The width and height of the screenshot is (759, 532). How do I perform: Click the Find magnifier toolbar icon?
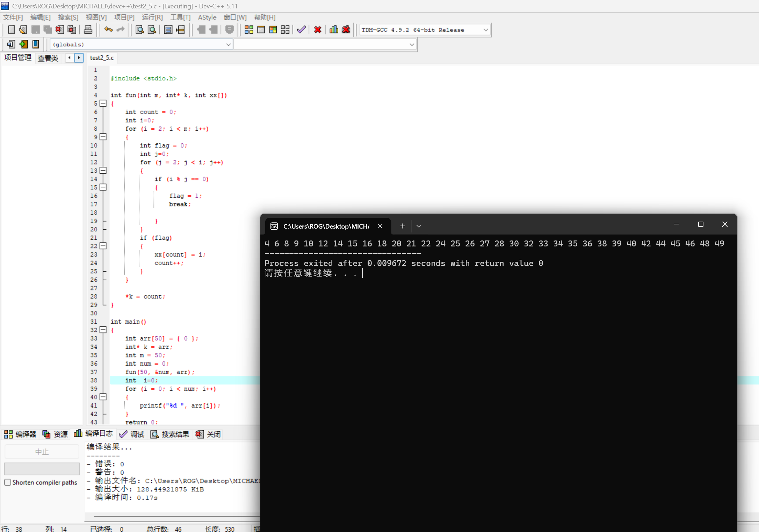140,30
